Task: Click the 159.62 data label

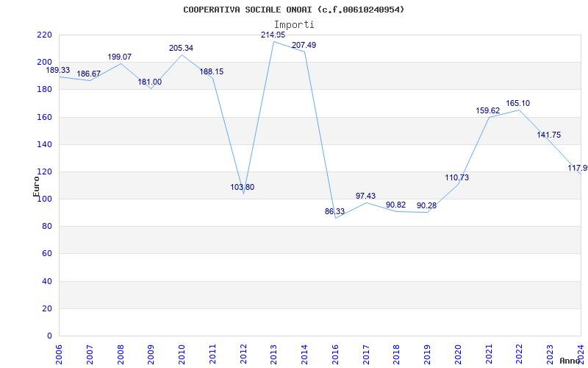Action: coord(488,111)
